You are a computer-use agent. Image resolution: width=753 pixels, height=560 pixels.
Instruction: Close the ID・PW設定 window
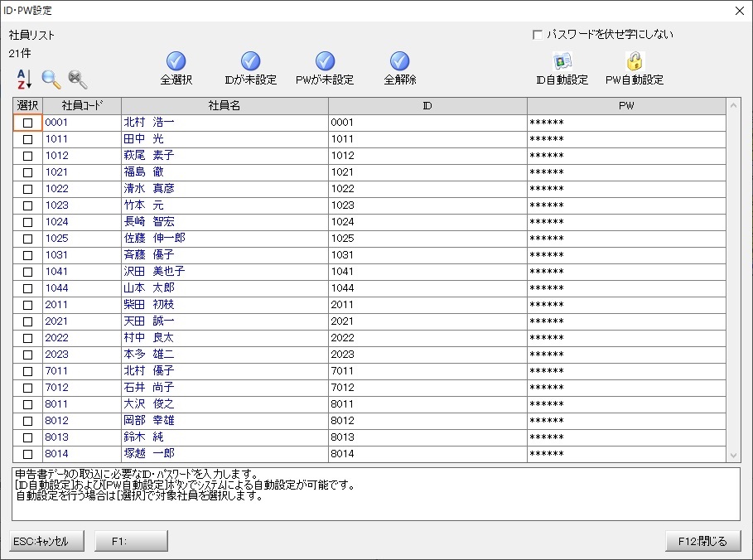[x=740, y=11]
